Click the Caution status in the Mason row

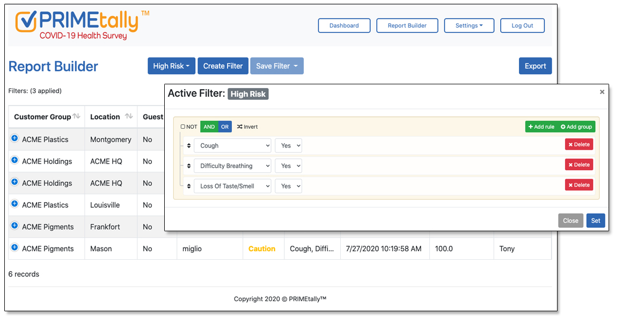262,249
